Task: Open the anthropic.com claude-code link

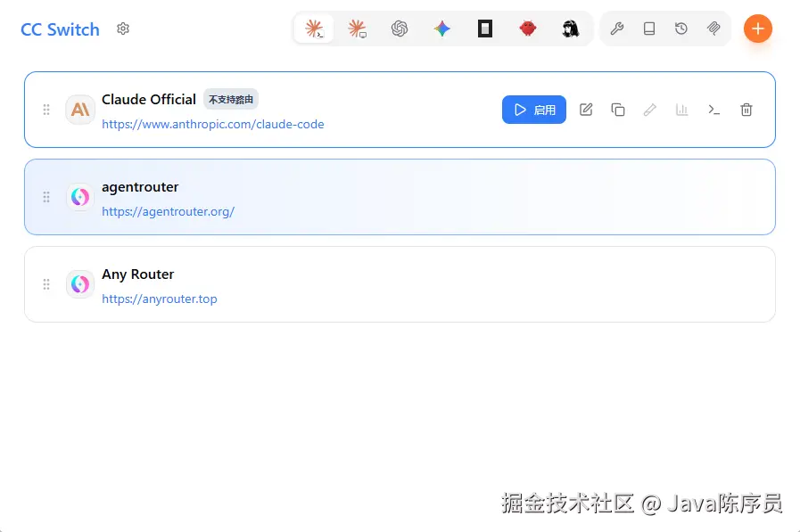Action: (x=213, y=125)
